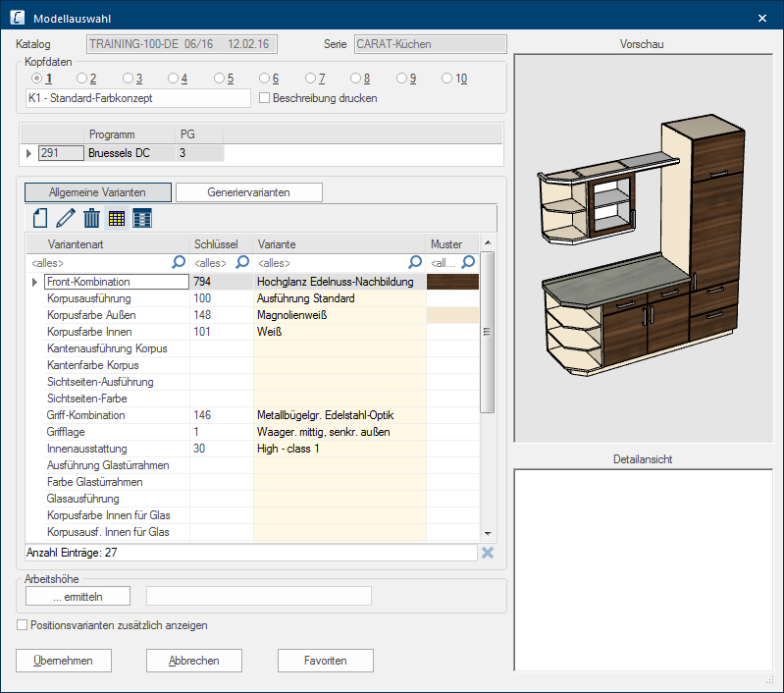This screenshot has height=693, width=784.
Task: Click the pencil edit icon
Action: click(x=66, y=218)
